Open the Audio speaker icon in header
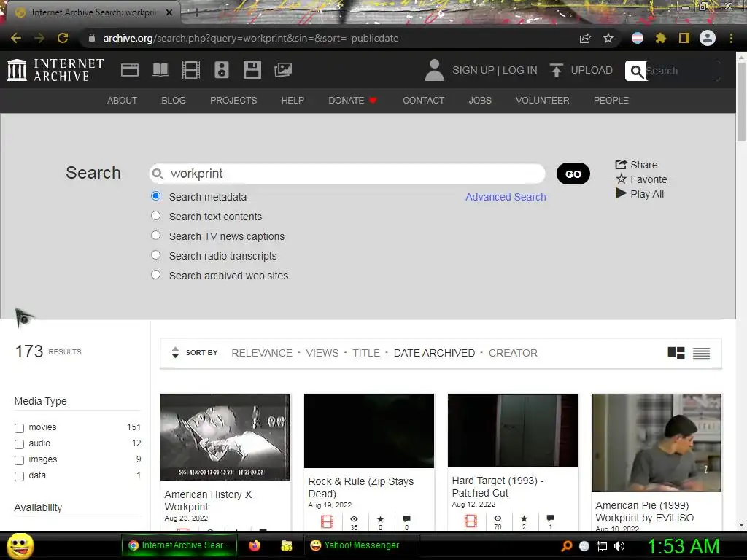The image size is (747, 560). 222,70
